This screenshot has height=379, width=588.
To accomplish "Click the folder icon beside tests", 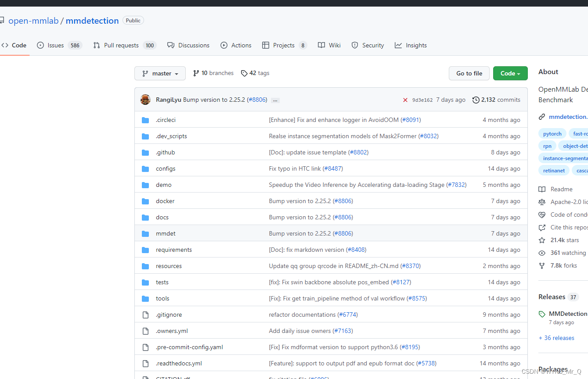I will pos(145,282).
